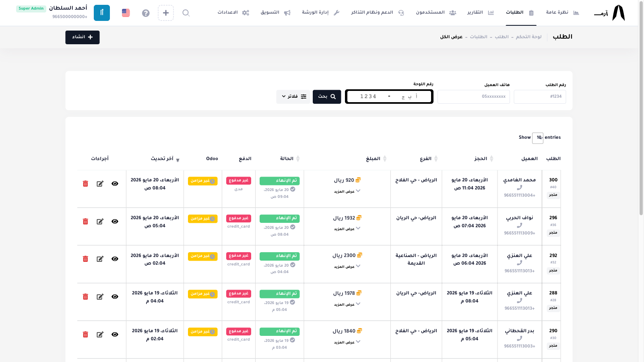Click coins icon beside 2300 ريال
644x362 pixels.
tap(359, 255)
